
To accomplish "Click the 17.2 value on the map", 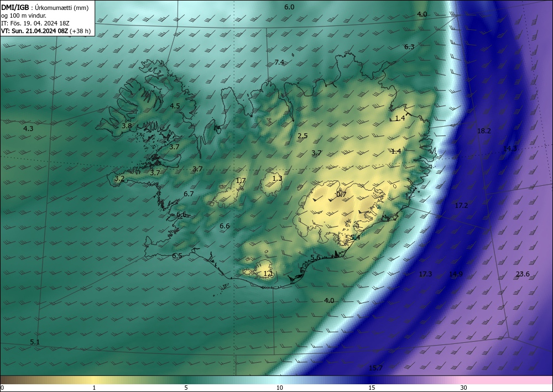I will coord(461,205).
